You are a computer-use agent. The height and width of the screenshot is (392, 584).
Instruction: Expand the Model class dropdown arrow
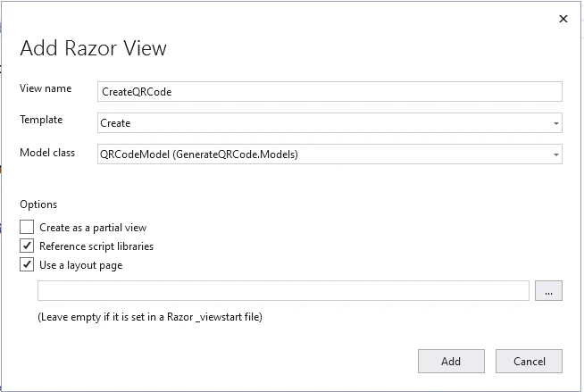point(555,154)
